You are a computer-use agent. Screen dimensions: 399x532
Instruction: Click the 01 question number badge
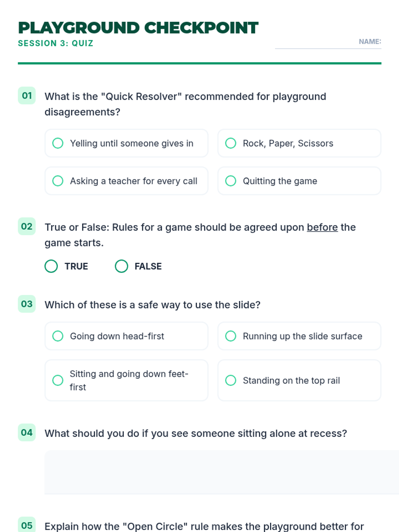tap(27, 96)
